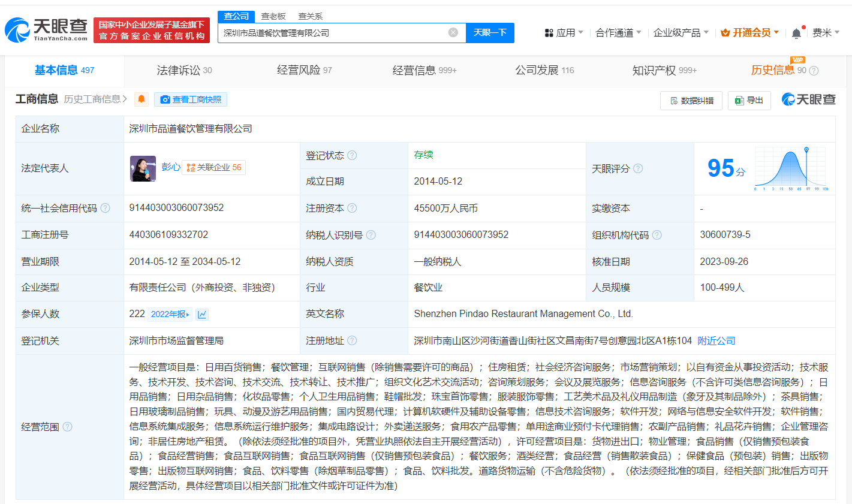Clear the search box text

[453, 32]
